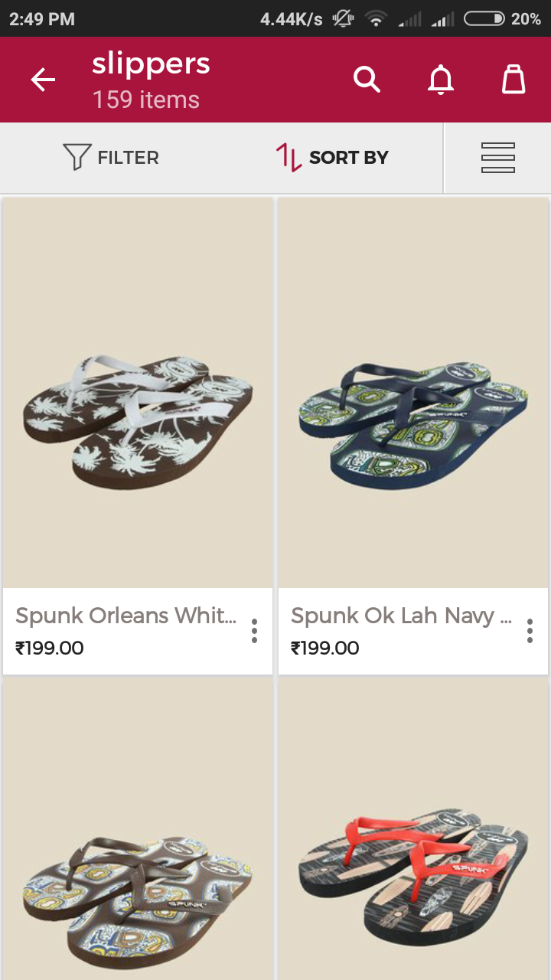Click the funnel filter icon
The height and width of the screenshot is (980, 551).
(x=77, y=157)
